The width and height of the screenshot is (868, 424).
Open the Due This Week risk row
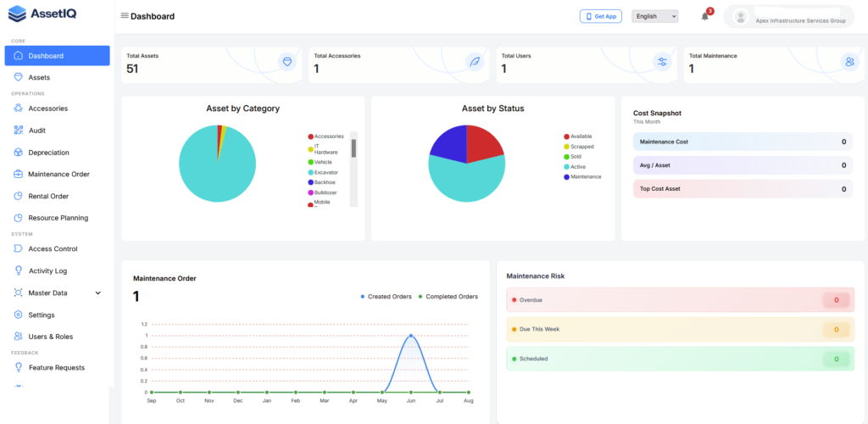point(681,329)
